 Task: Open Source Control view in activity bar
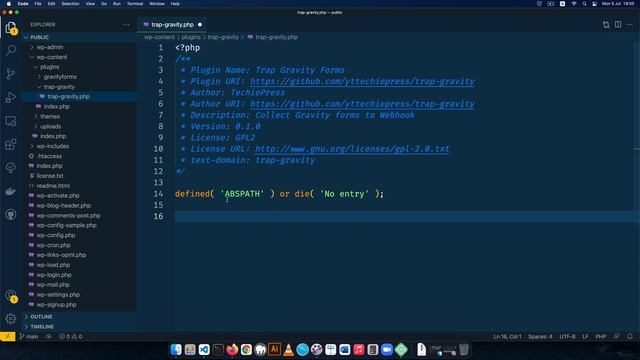pos(11,74)
